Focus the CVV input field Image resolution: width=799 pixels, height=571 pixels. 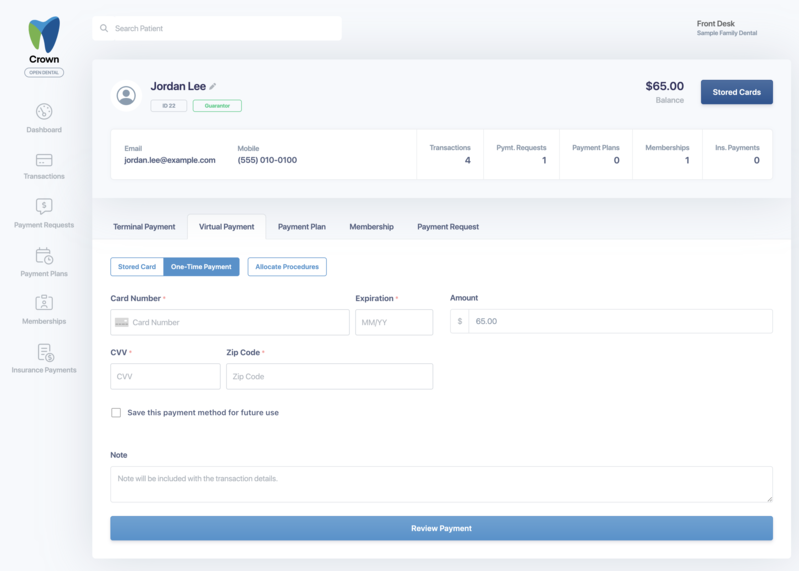pyautogui.click(x=165, y=376)
